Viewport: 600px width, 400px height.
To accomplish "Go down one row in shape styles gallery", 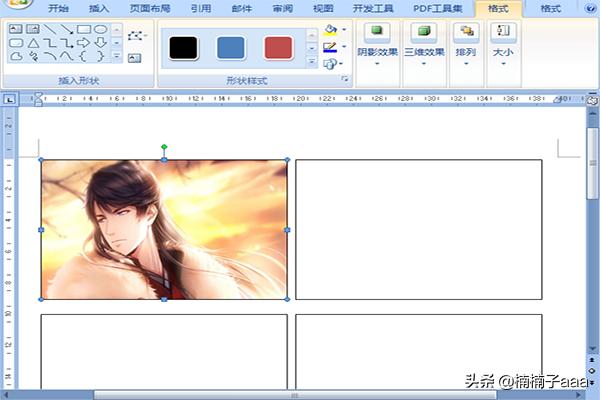I will [x=312, y=48].
